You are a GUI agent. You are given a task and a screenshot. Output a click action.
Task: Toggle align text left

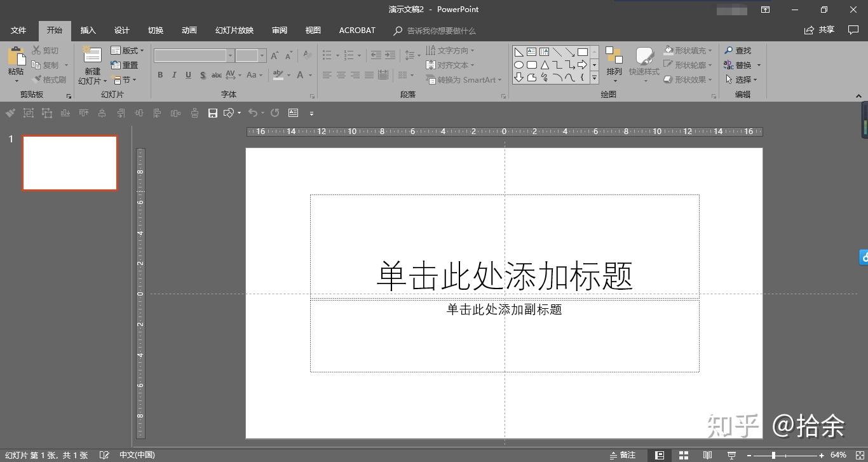click(x=327, y=75)
